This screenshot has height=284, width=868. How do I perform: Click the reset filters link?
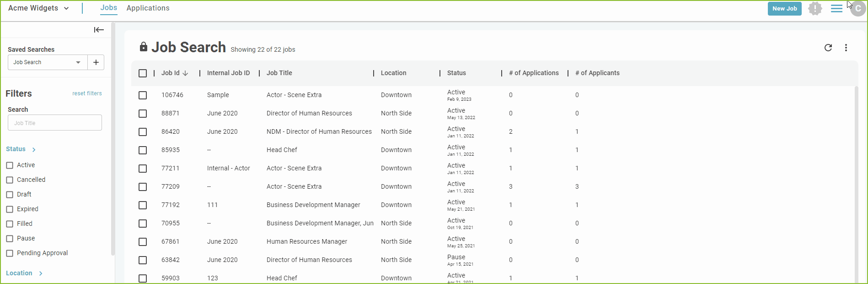click(87, 93)
